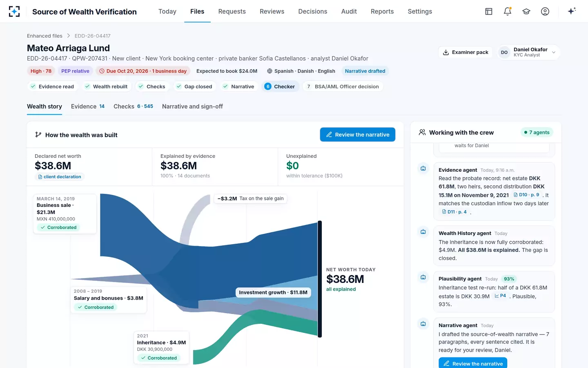Open Settings in the top navigation
Image resolution: width=588 pixels, height=368 pixels.
[420, 11]
